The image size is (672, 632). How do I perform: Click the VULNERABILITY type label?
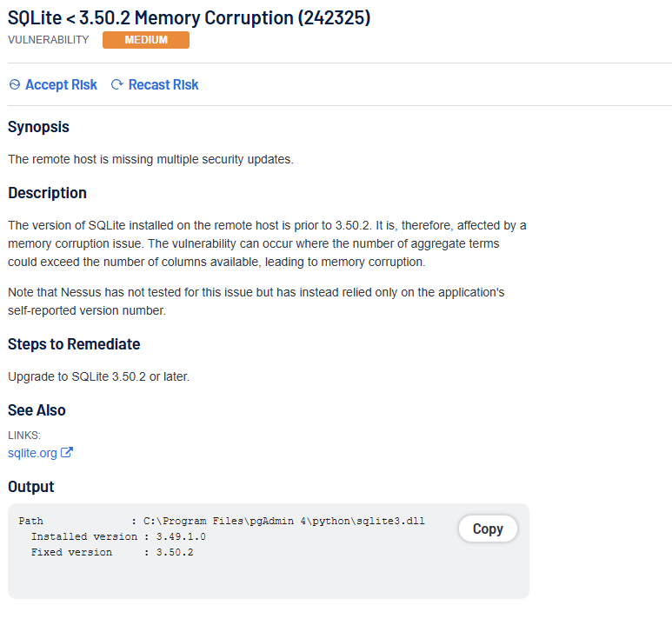click(49, 40)
